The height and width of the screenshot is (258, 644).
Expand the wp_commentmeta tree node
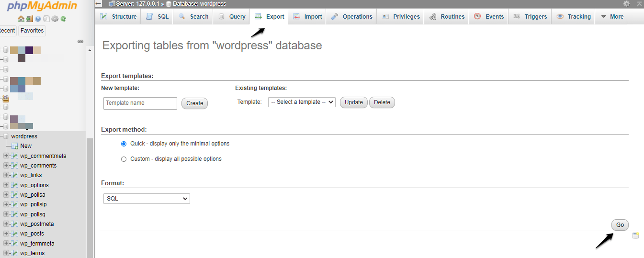6,156
